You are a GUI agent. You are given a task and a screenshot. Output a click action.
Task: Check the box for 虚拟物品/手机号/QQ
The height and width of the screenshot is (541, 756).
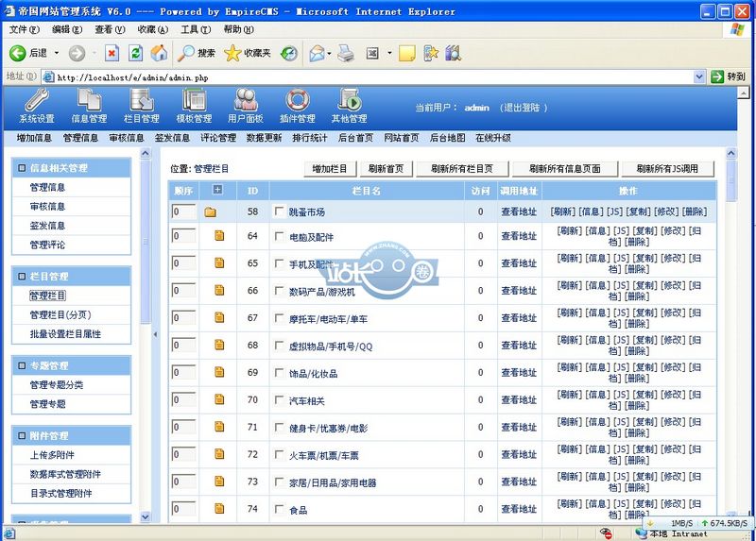[x=279, y=345]
